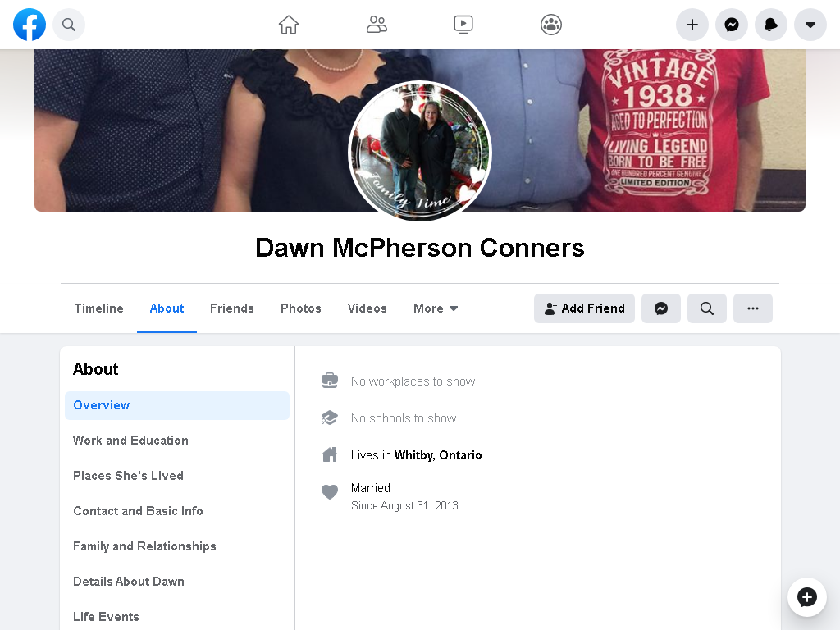
Task: Open the notifications bell
Action: click(771, 25)
